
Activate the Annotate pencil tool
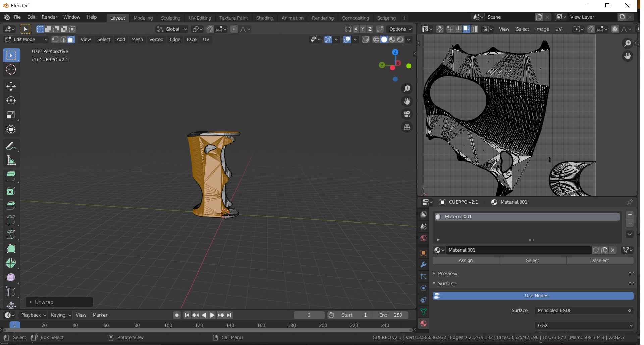coord(11,146)
